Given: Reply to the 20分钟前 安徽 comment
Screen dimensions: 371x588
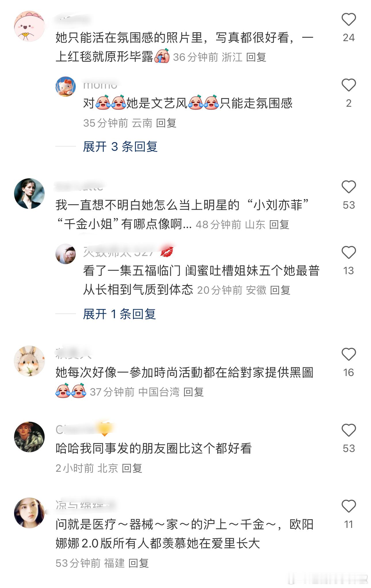Looking at the screenshot, I should click(280, 290).
